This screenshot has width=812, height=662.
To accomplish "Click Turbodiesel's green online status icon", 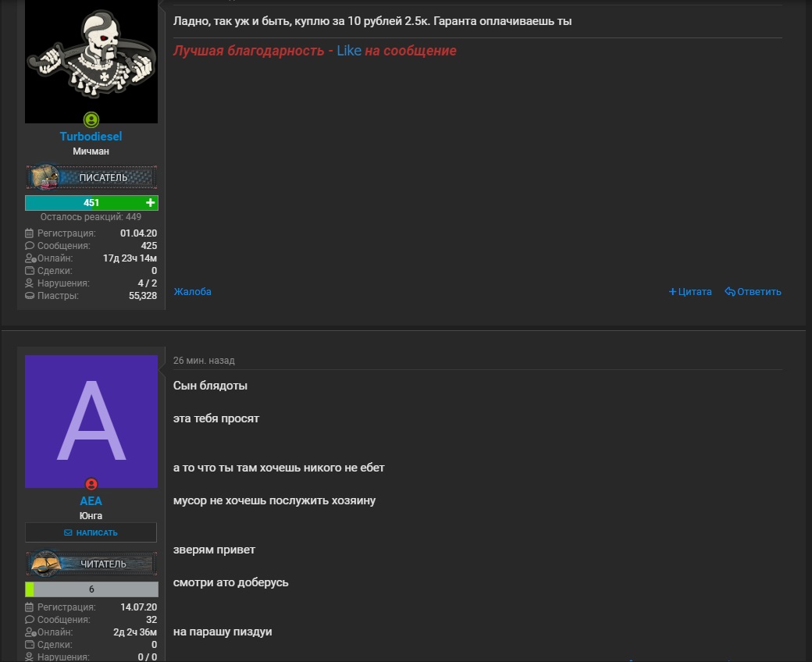I will (91, 120).
